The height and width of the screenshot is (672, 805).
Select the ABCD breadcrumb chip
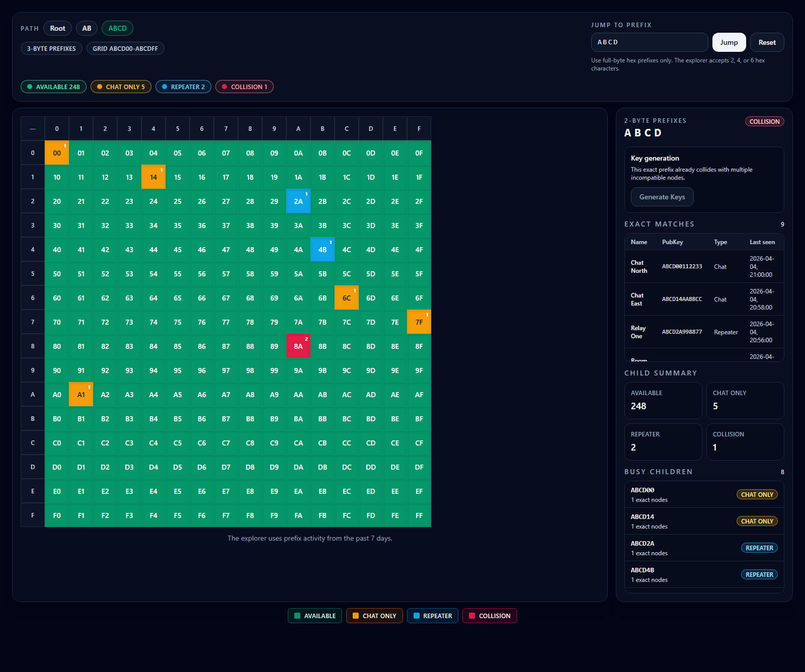point(117,28)
